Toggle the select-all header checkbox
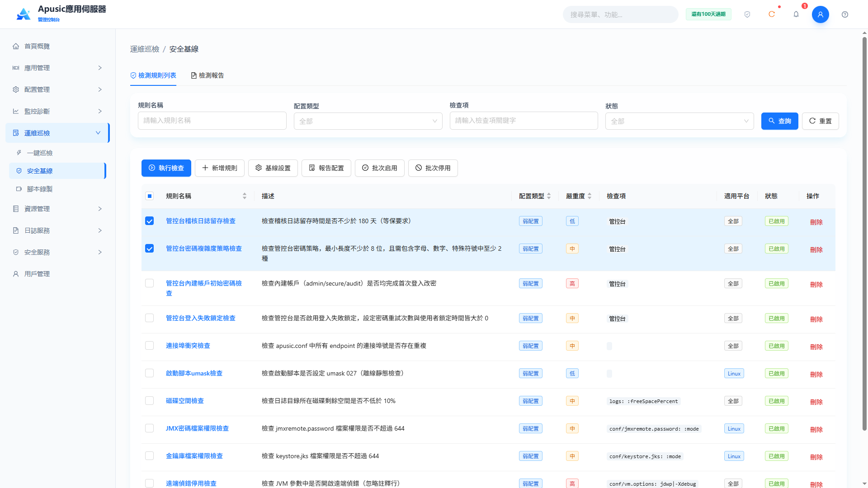868x488 pixels. click(150, 196)
